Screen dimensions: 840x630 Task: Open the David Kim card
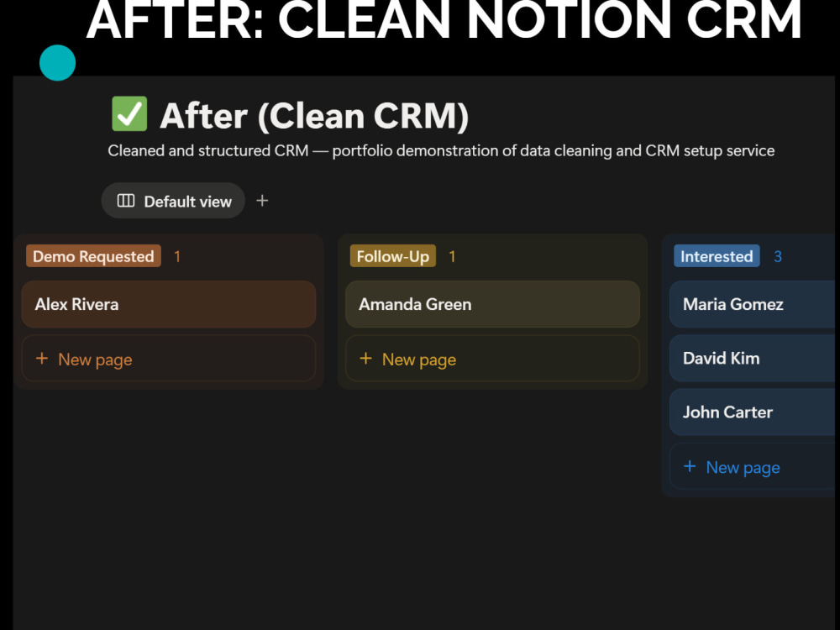click(x=752, y=359)
